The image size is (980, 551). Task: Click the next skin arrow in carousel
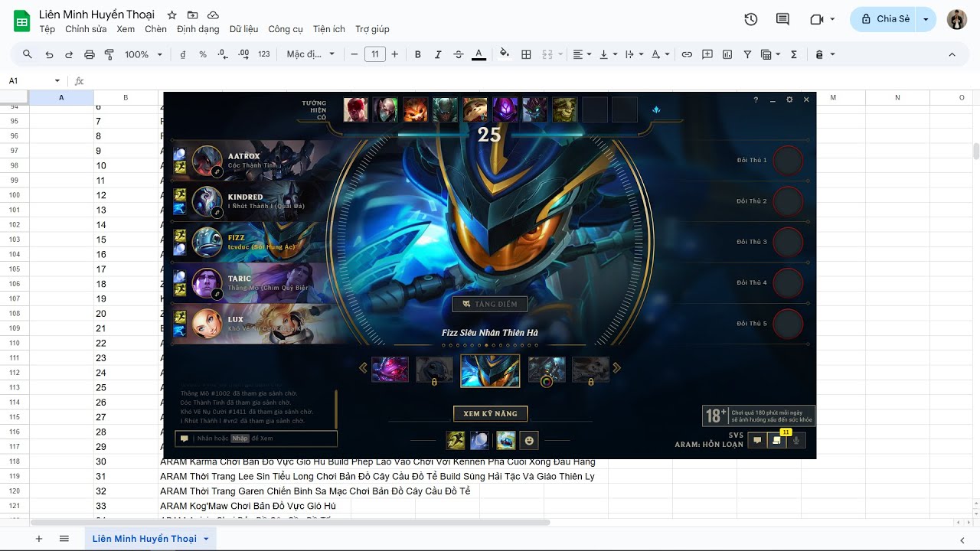616,368
